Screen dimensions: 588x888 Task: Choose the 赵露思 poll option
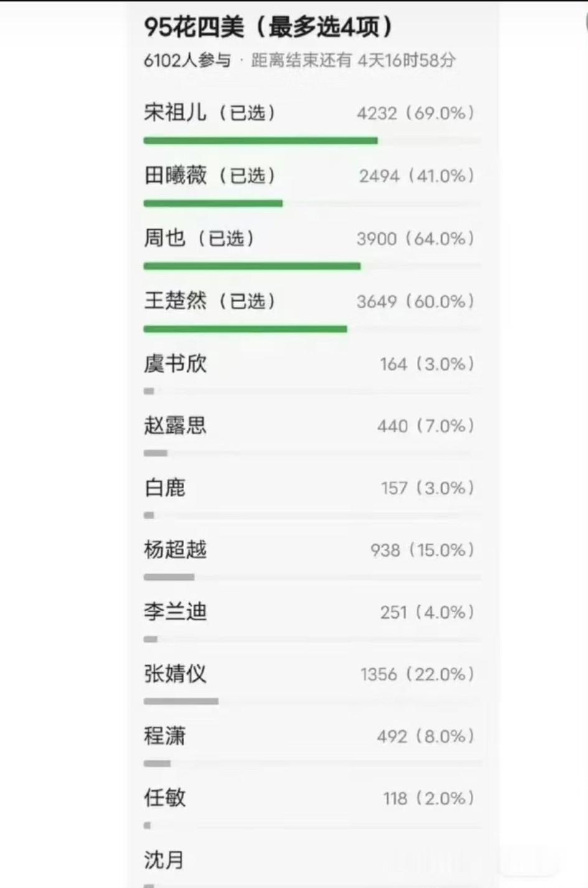[311, 435]
